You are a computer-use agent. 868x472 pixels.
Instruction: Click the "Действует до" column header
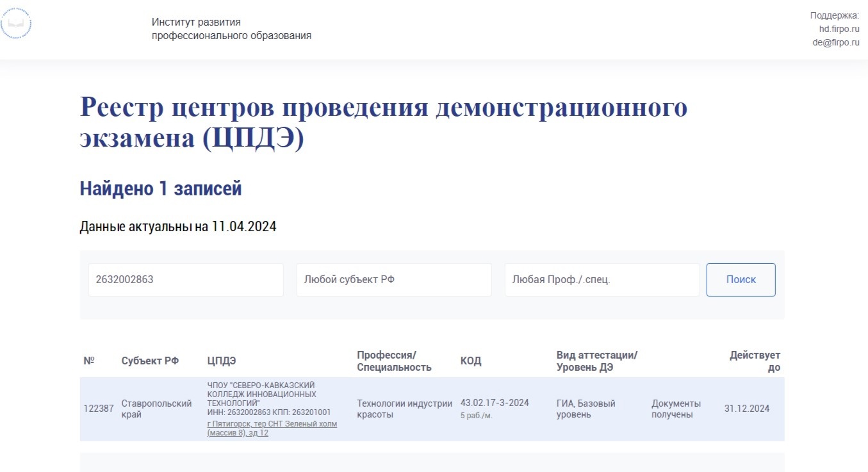point(755,361)
